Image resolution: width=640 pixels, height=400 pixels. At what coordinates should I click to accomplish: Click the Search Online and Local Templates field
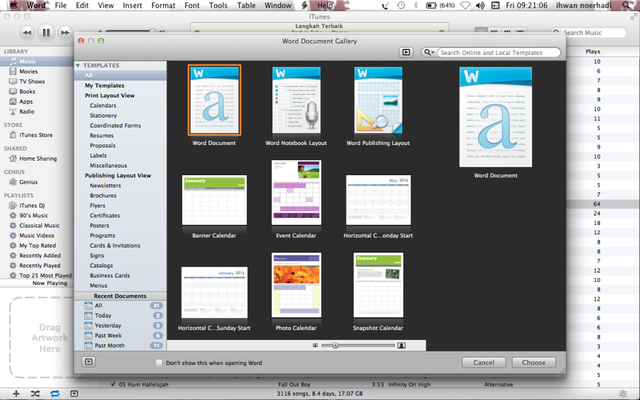[498, 52]
